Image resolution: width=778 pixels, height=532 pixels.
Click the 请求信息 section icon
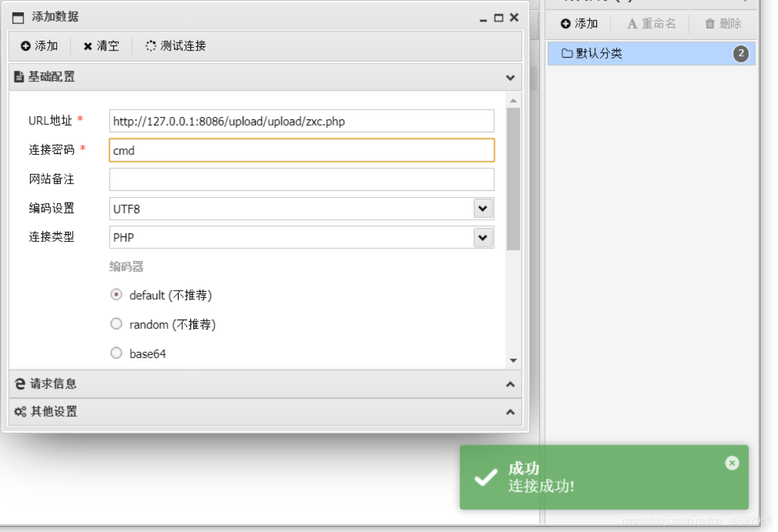tap(20, 384)
